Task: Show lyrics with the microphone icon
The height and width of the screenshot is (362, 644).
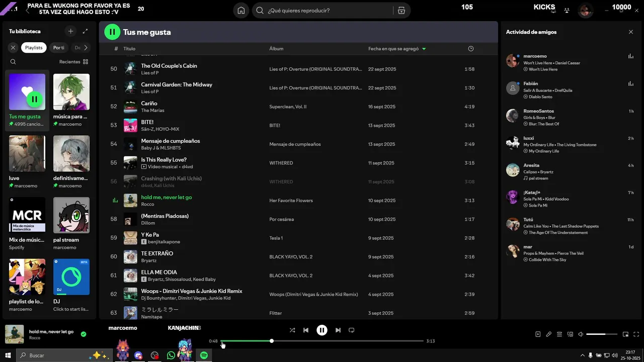Action: (549, 334)
